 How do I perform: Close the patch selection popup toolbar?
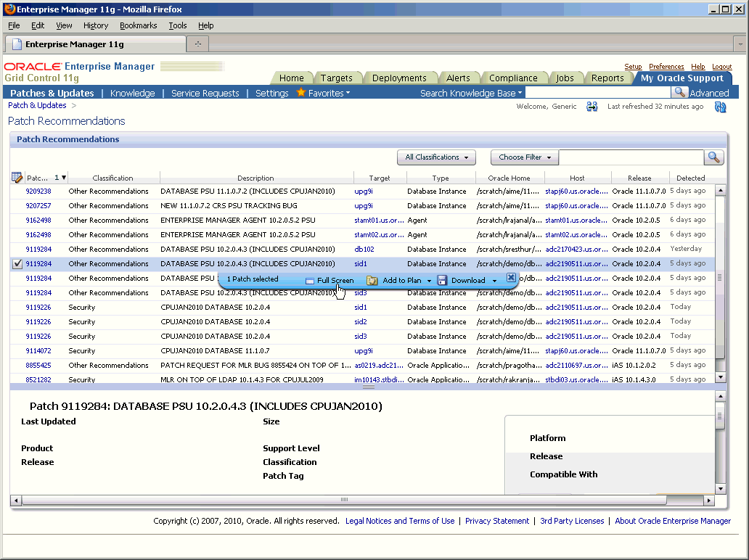point(511,277)
